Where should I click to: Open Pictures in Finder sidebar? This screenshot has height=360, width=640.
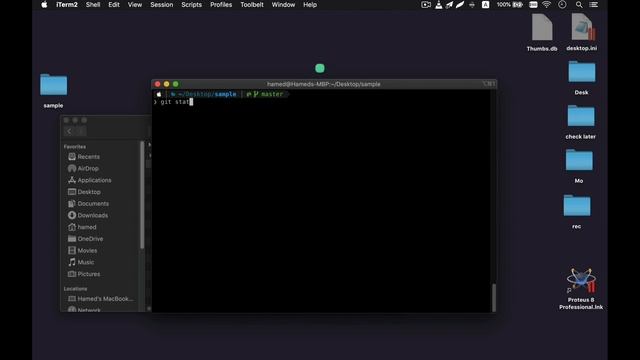(x=88, y=274)
